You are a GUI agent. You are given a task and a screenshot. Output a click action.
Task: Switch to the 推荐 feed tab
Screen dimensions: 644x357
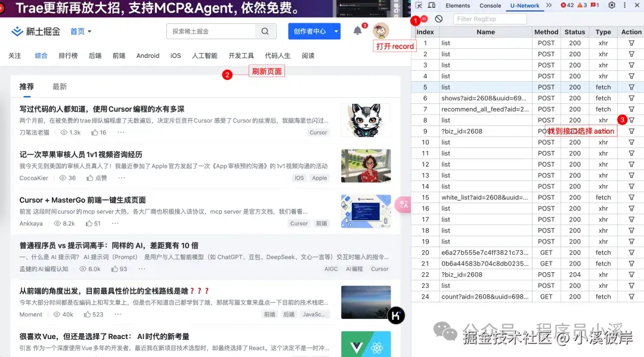(x=27, y=87)
